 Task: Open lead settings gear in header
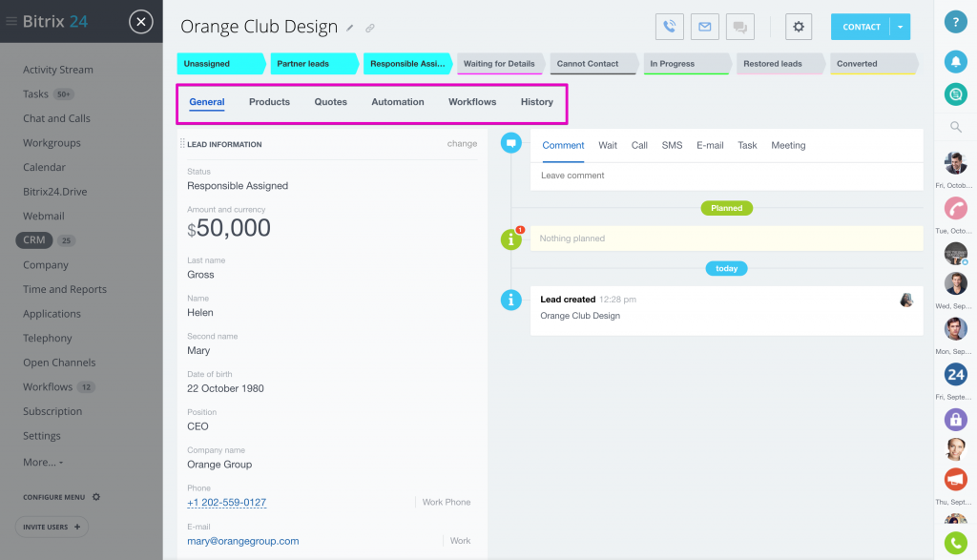[799, 27]
